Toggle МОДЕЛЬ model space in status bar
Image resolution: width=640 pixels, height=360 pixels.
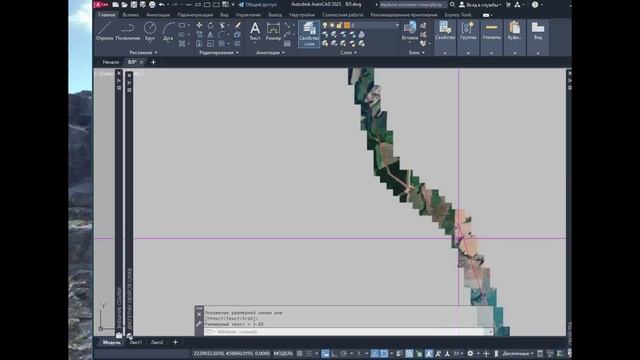pyautogui.click(x=283, y=353)
